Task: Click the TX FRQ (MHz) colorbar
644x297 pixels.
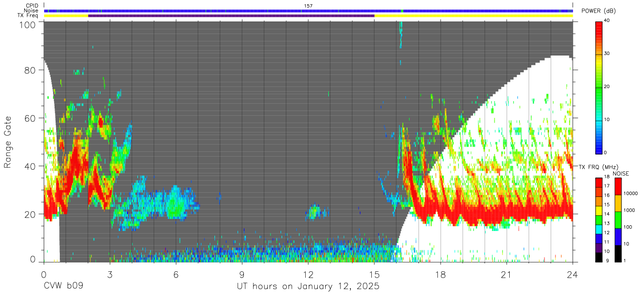Action: pos(599,219)
